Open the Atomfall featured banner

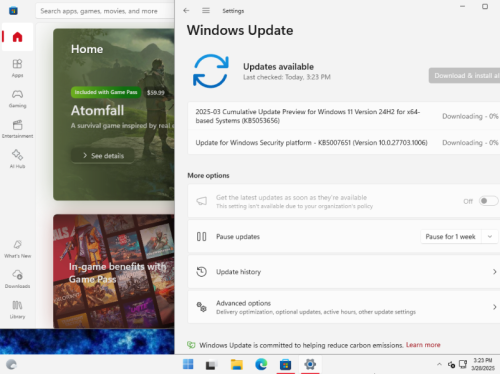(114, 114)
